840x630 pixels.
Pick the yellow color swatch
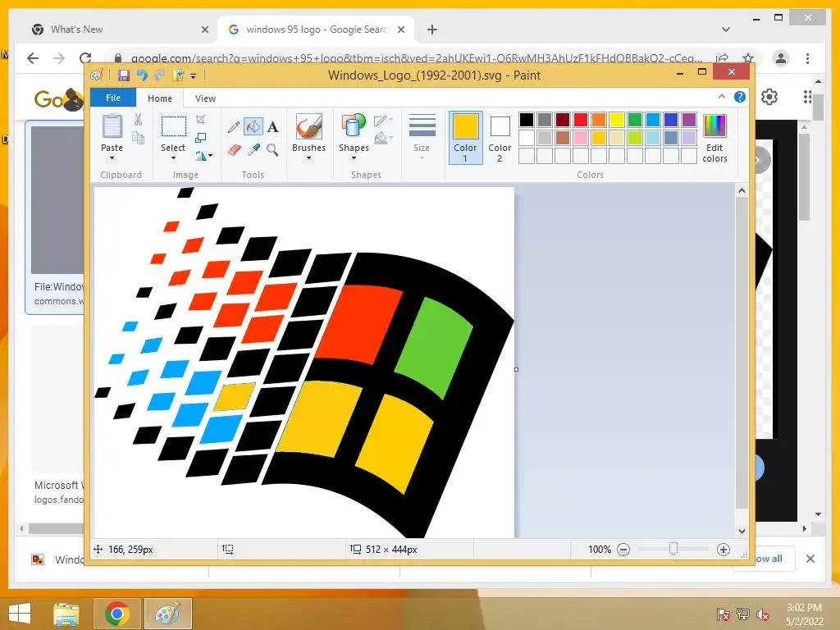point(617,120)
